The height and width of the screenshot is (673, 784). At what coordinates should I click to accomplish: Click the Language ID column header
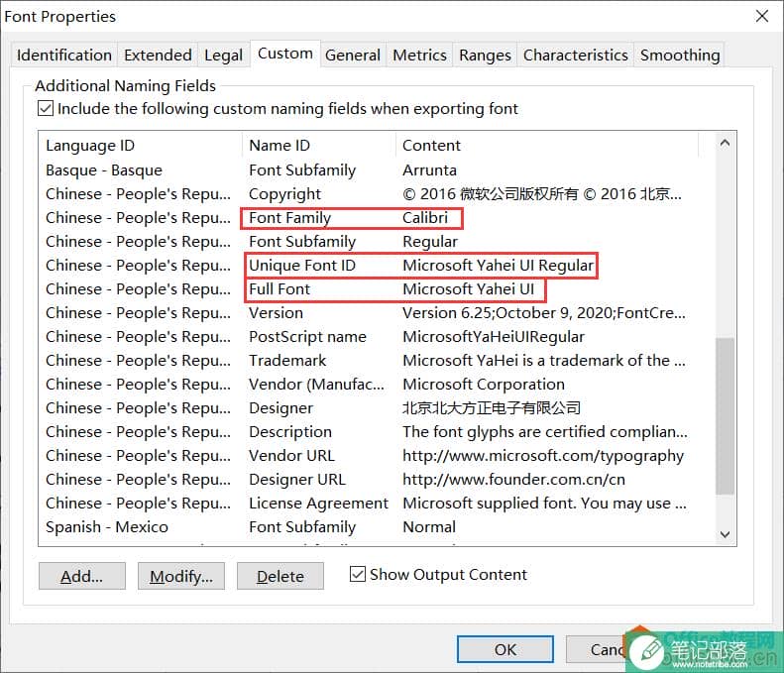coord(143,146)
